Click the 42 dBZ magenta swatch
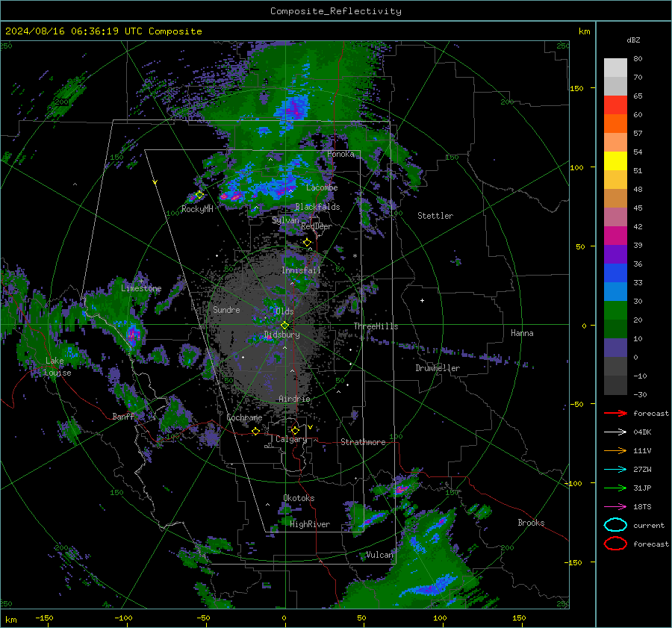The height and width of the screenshot is (628, 672). coord(615,236)
